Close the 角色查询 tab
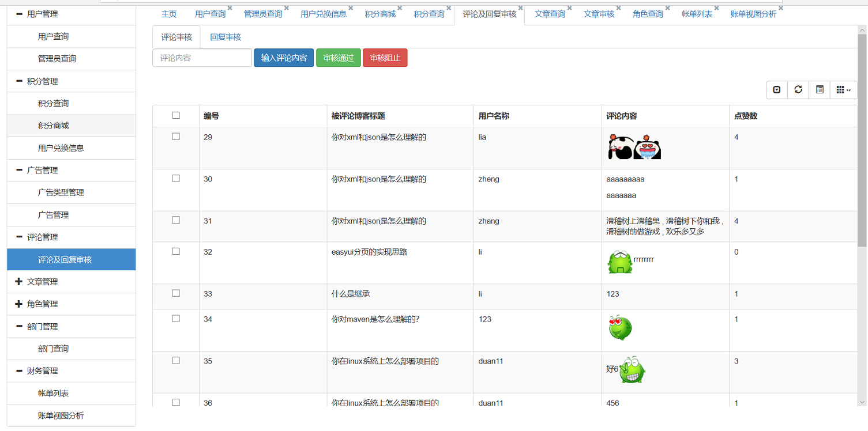The width and height of the screenshot is (868, 431). click(667, 8)
